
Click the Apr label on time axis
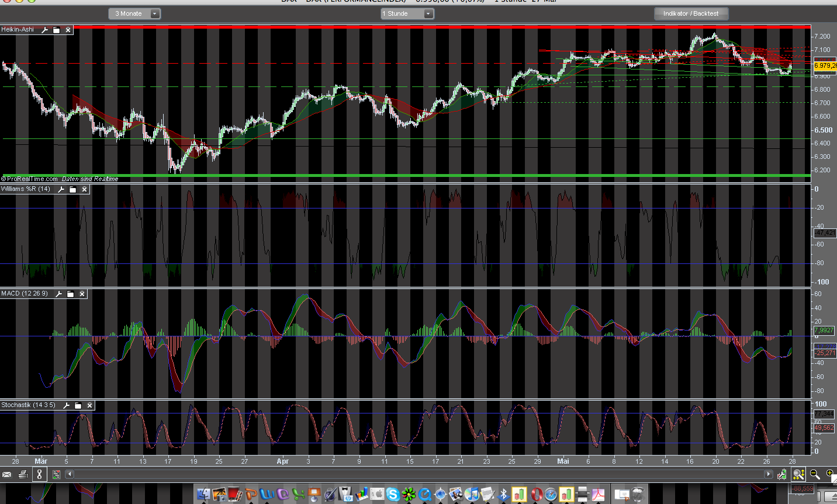pos(282,461)
